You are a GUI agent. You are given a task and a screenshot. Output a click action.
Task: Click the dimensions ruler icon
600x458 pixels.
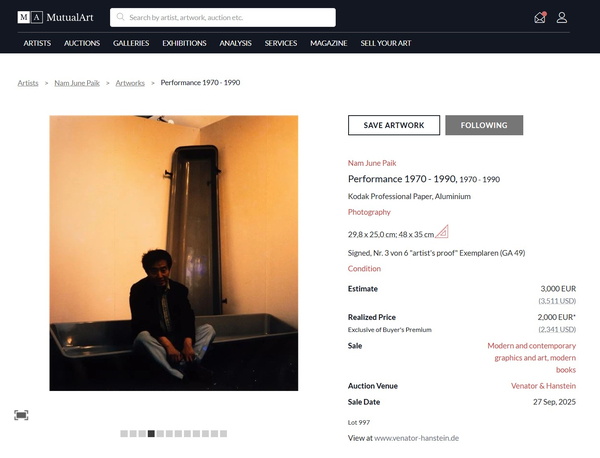tap(442, 233)
